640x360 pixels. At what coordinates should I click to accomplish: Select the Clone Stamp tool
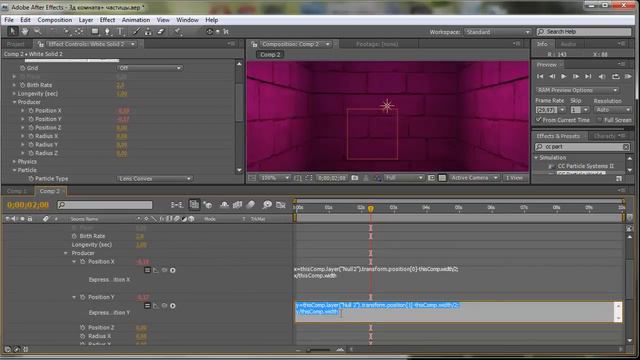148,31
